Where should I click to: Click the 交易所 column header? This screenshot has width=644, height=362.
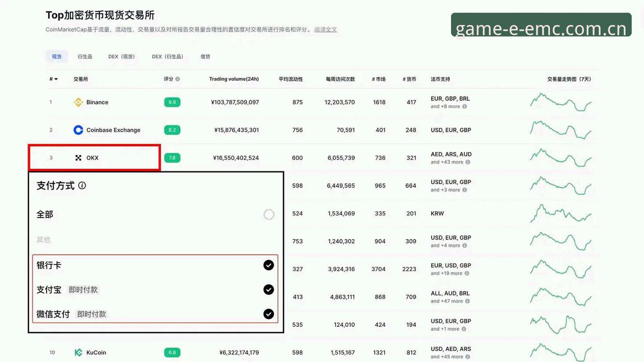tap(81, 79)
